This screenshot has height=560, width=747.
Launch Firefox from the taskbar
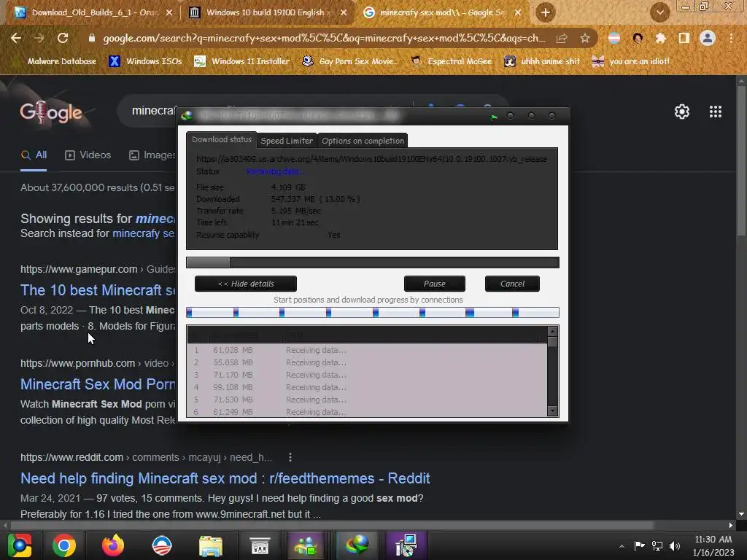(x=113, y=545)
